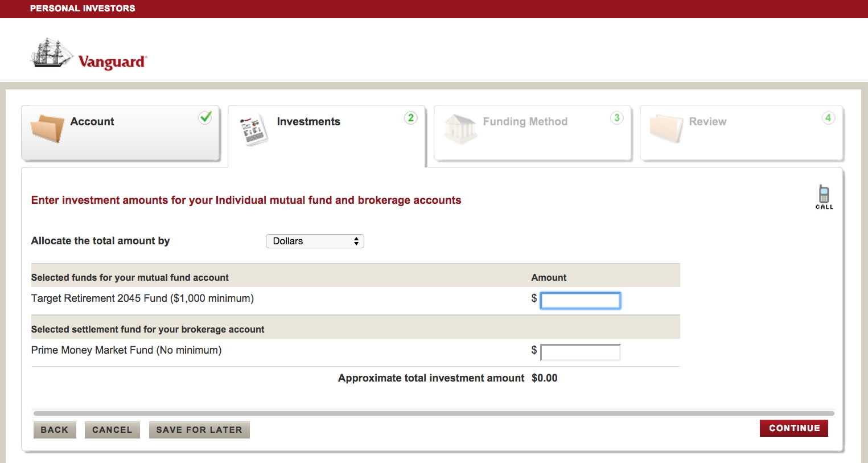Click the $0.00 total investment amount
Screen dimensions: 868x463
545,378
